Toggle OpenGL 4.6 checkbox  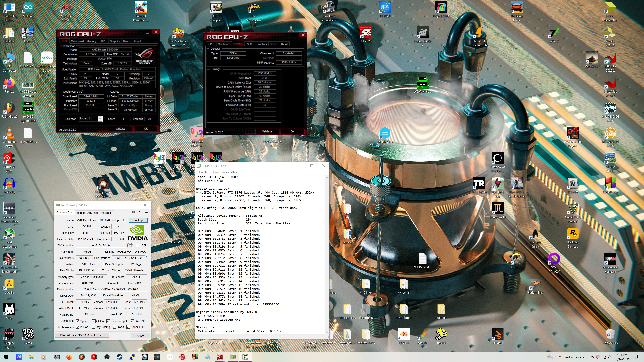pos(128,327)
